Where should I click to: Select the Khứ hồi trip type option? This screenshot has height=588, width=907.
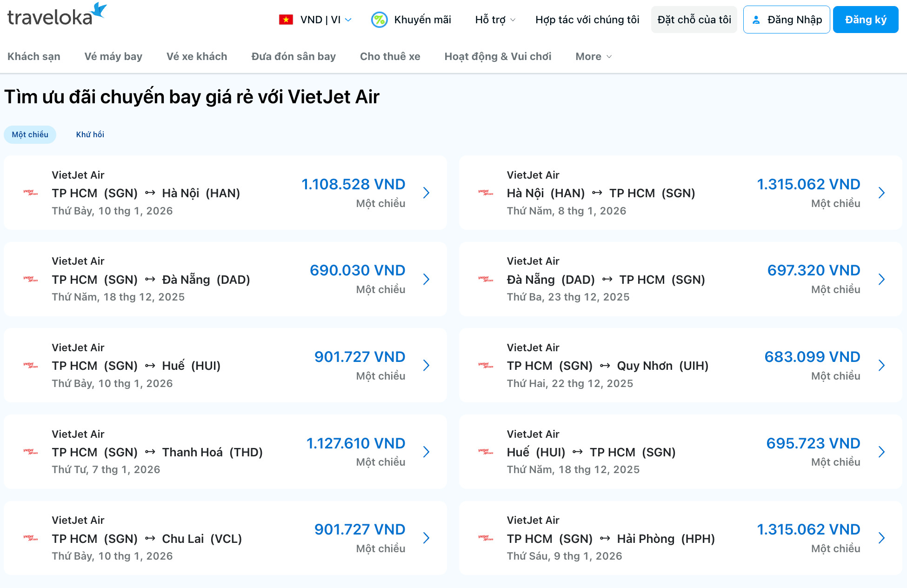point(90,134)
